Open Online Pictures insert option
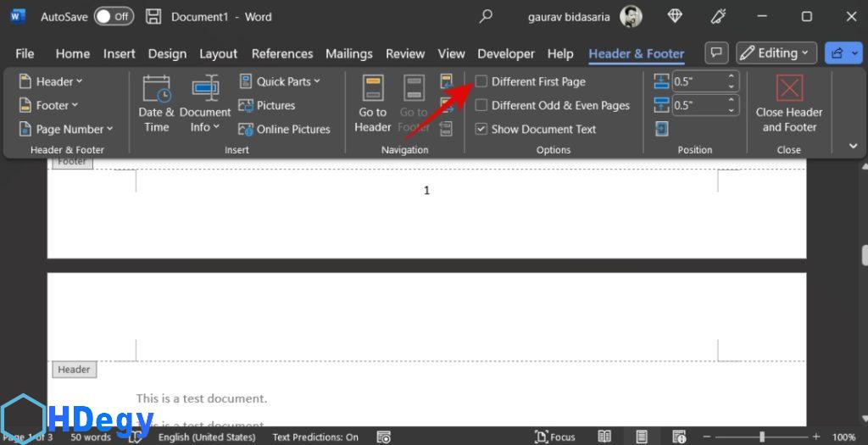Viewport: 868px width, 445px height. click(x=284, y=129)
